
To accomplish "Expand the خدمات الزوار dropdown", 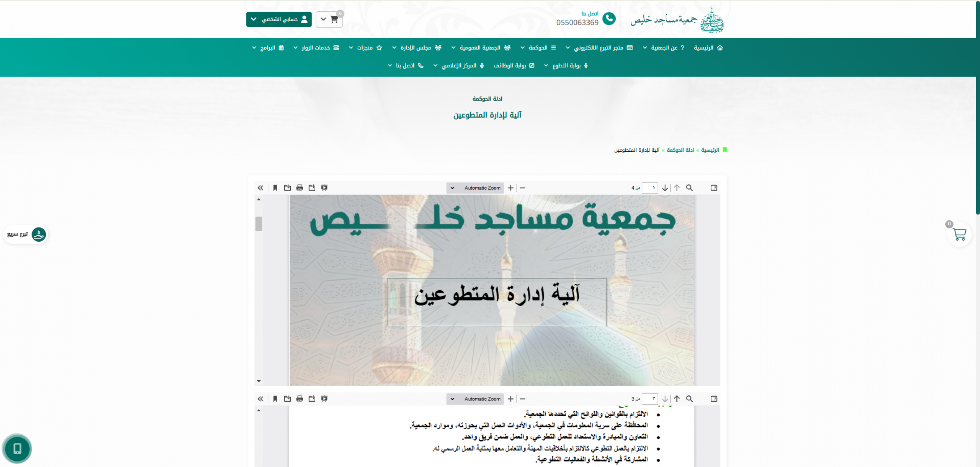I will pyautogui.click(x=316, y=48).
